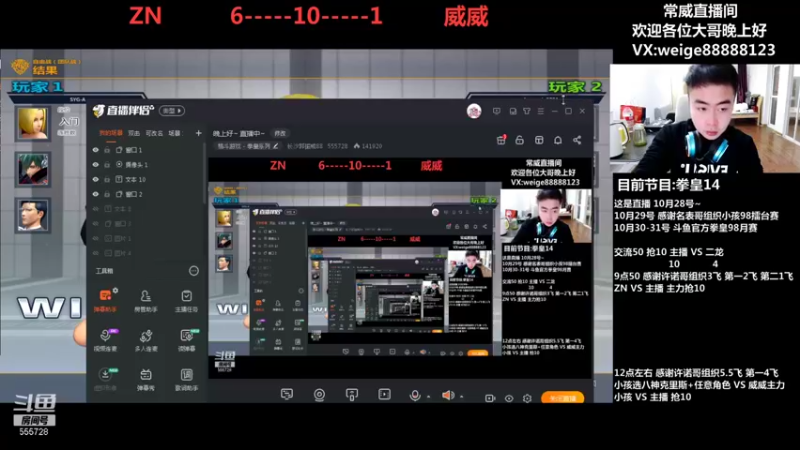Hide the 窗口 2 source
This screenshot has width=800, height=450.
pyautogui.click(x=95, y=194)
